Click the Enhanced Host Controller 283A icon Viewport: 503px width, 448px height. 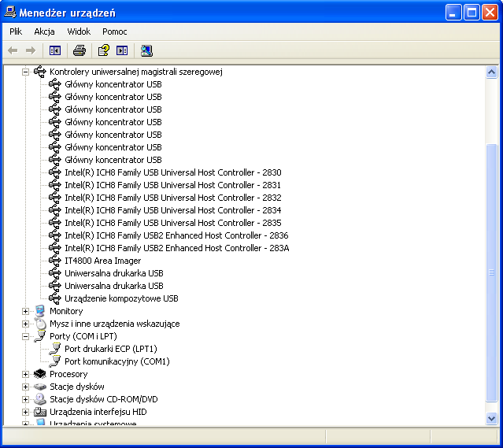click(55, 248)
